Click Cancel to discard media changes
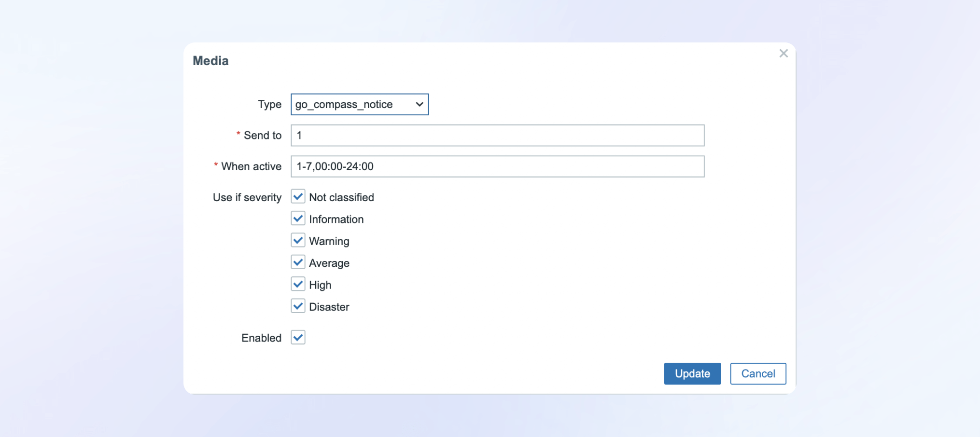Screen dimensions: 980x437 (757, 374)
